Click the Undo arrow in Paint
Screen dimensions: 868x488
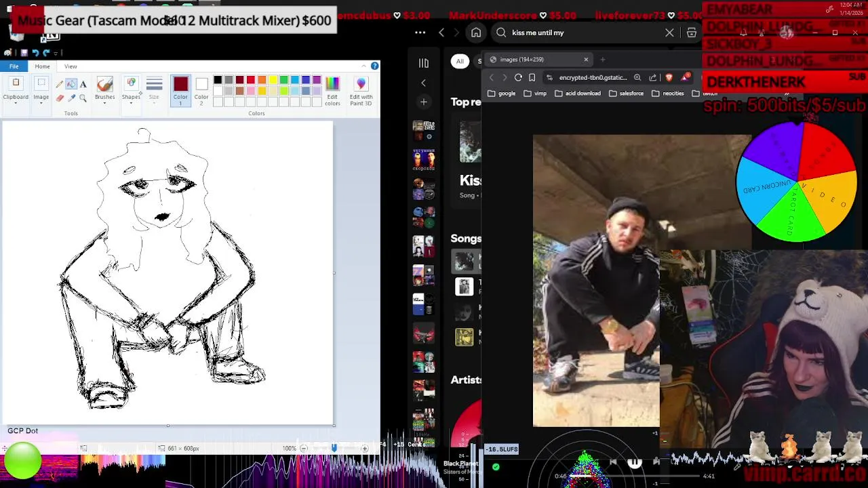pos(35,53)
